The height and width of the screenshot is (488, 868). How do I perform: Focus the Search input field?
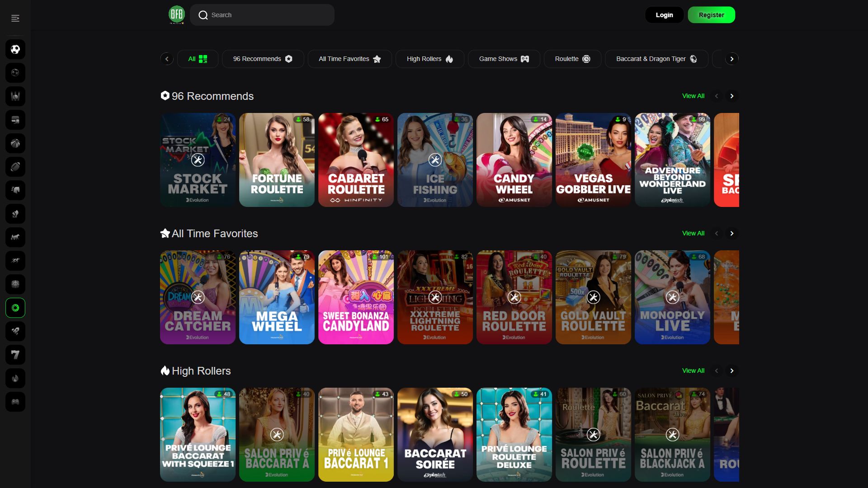262,15
